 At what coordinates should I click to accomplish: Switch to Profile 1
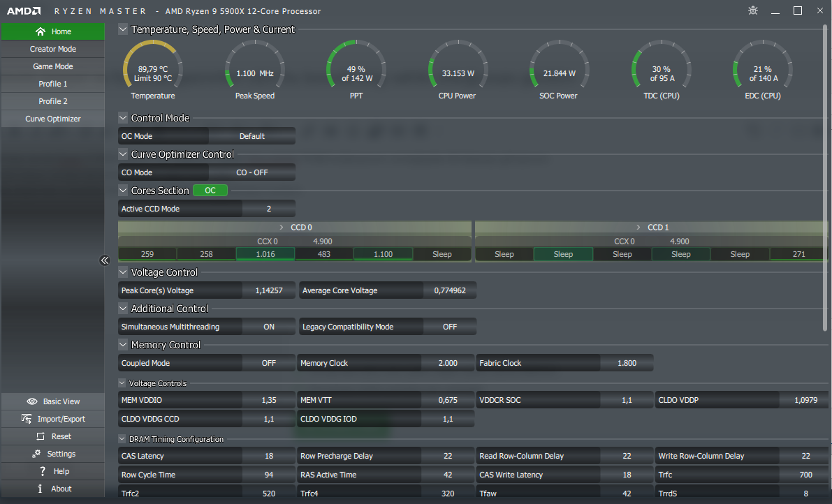(x=53, y=84)
